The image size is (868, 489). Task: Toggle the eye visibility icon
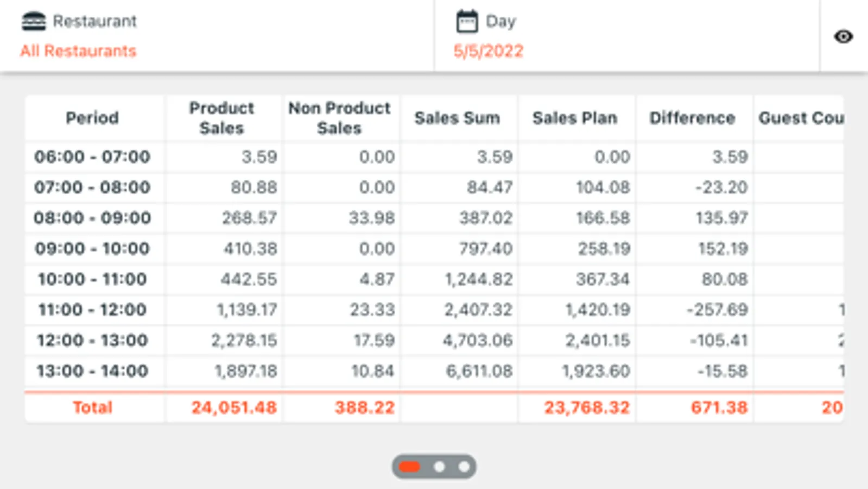pyautogui.click(x=843, y=36)
